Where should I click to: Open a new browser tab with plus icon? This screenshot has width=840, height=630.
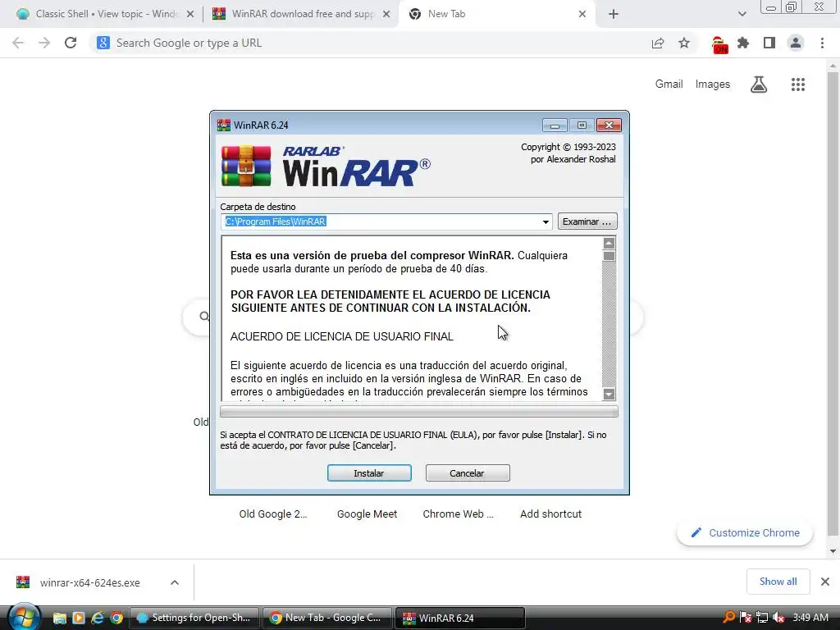(614, 15)
